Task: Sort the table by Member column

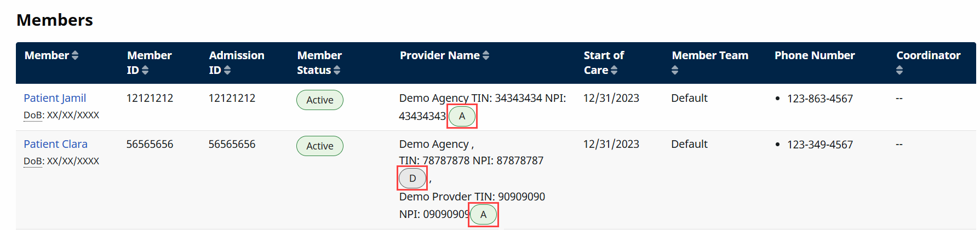Action: (75, 55)
